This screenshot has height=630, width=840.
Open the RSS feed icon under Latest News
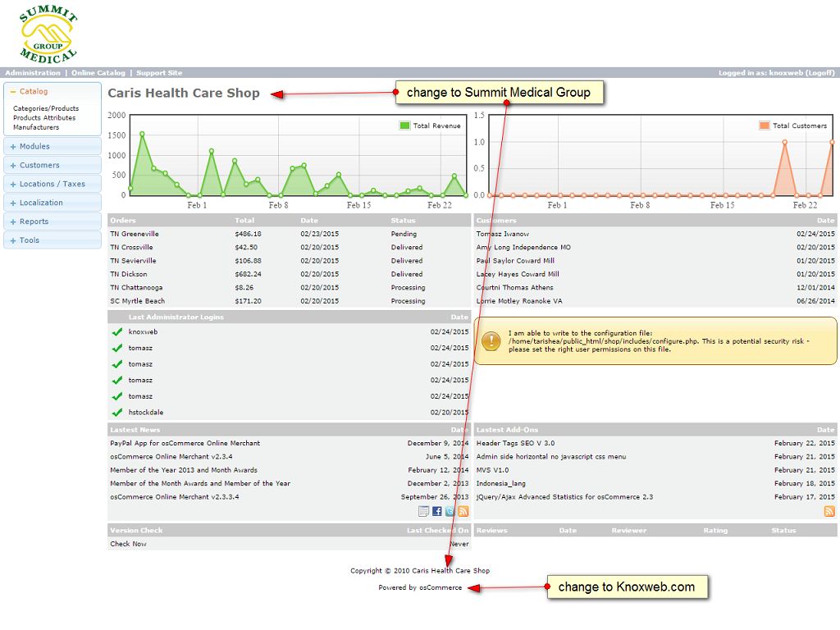pyautogui.click(x=463, y=511)
